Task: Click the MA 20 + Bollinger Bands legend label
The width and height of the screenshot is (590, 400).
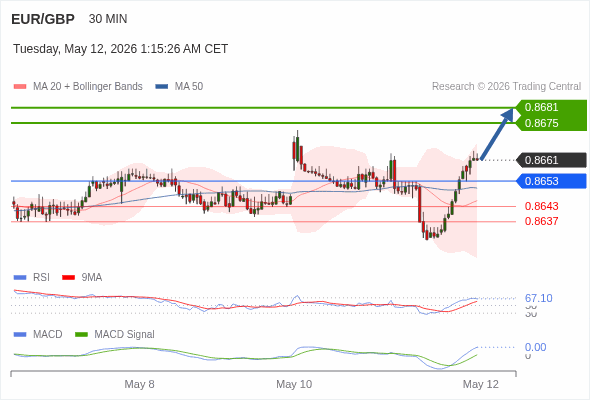Action: pyautogui.click(x=88, y=87)
